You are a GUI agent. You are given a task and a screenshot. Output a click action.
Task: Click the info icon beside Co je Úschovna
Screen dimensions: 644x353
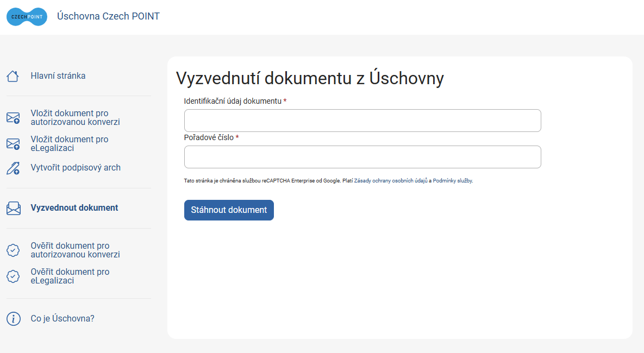(x=13, y=319)
